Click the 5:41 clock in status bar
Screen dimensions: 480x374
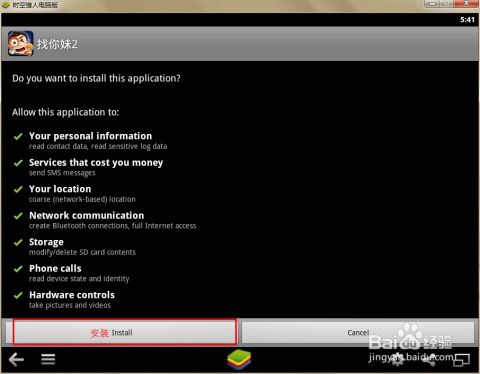coord(467,20)
